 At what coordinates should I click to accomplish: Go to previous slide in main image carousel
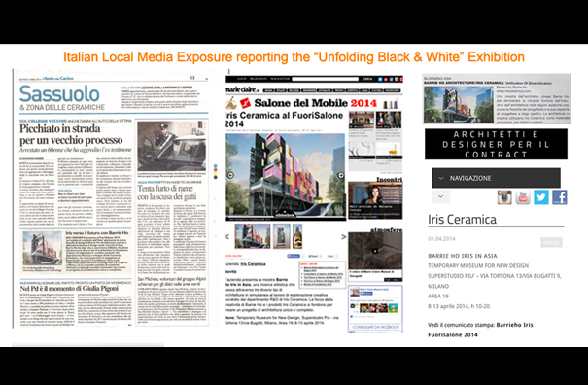[x=230, y=175]
